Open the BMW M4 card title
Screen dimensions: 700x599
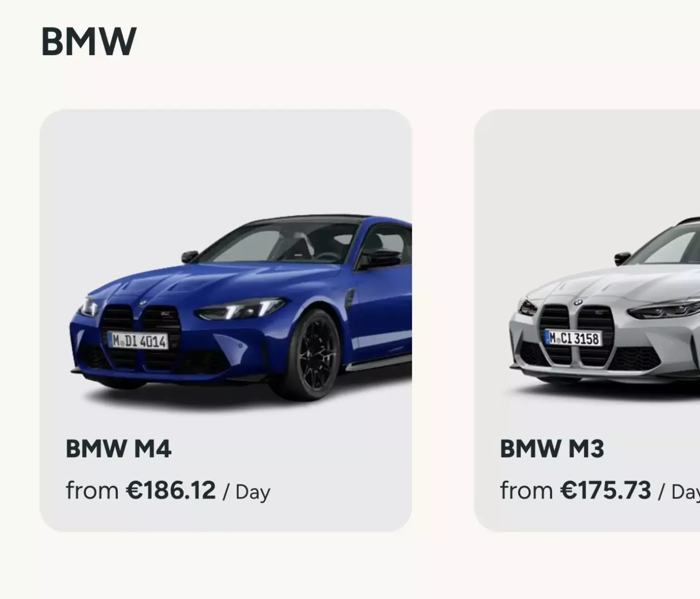click(118, 449)
